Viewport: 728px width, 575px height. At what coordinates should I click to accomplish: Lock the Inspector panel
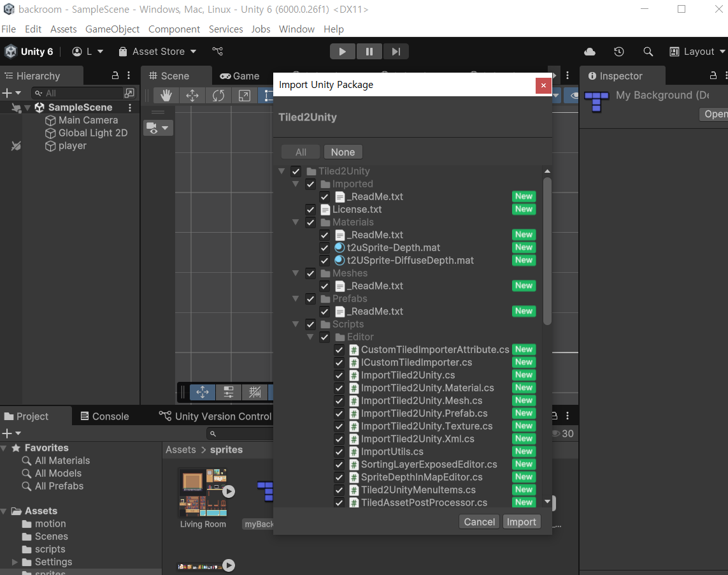tap(713, 75)
